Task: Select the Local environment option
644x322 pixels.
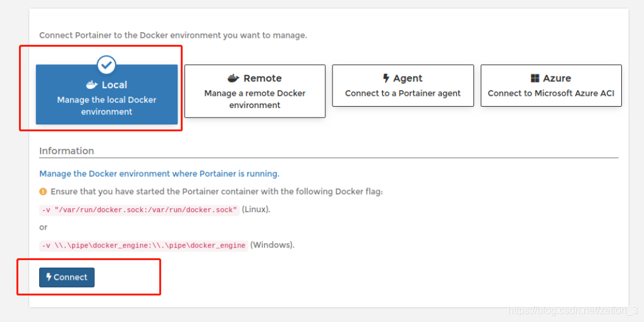Action: pyautogui.click(x=107, y=95)
